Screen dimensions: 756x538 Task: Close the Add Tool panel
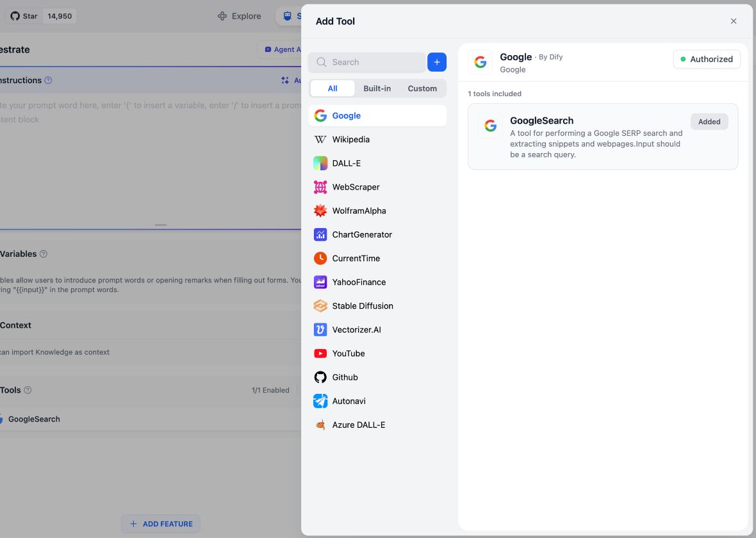click(734, 21)
